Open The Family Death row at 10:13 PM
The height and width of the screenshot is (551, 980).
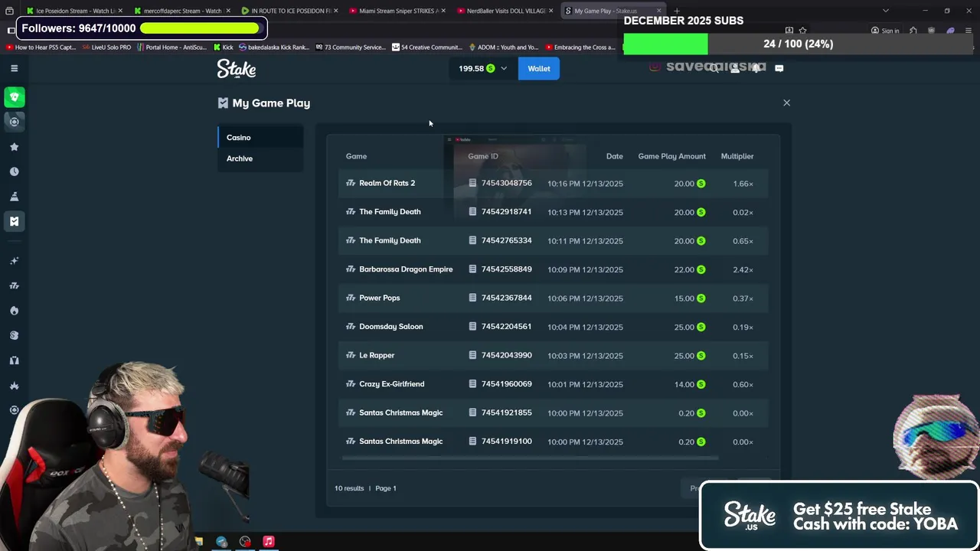pos(553,212)
